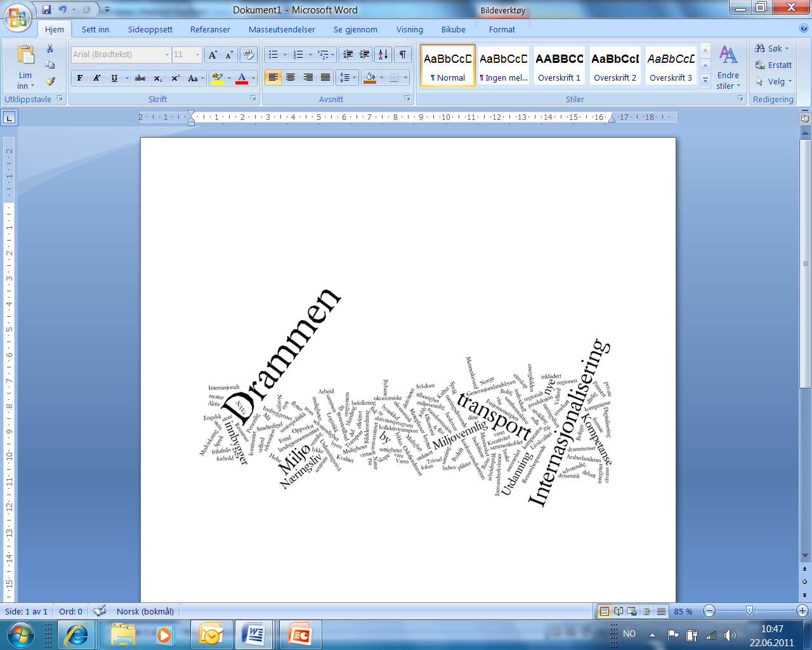Screen dimensions: 812x650
Task: Switch to the Referanser tab
Action: pos(210,29)
